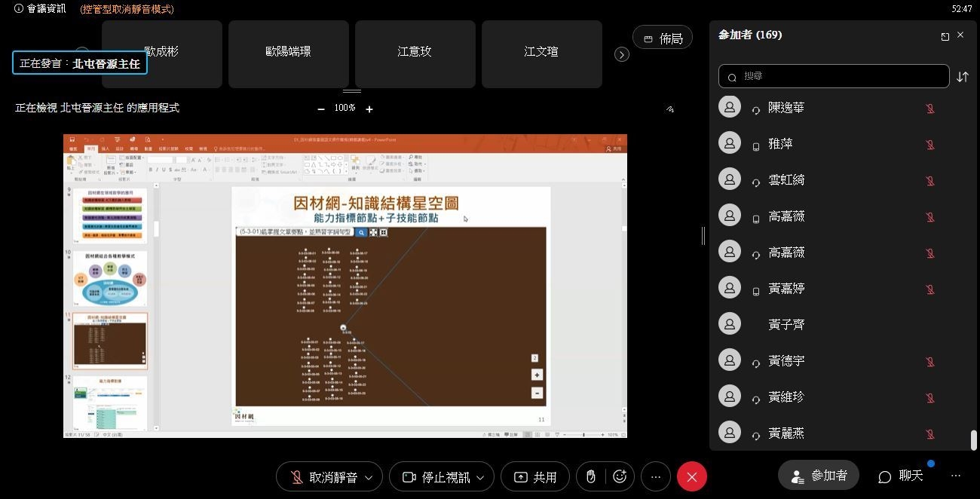The height and width of the screenshot is (499, 980).
Task: Show next participants with right arrow
Action: click(622, 54)
